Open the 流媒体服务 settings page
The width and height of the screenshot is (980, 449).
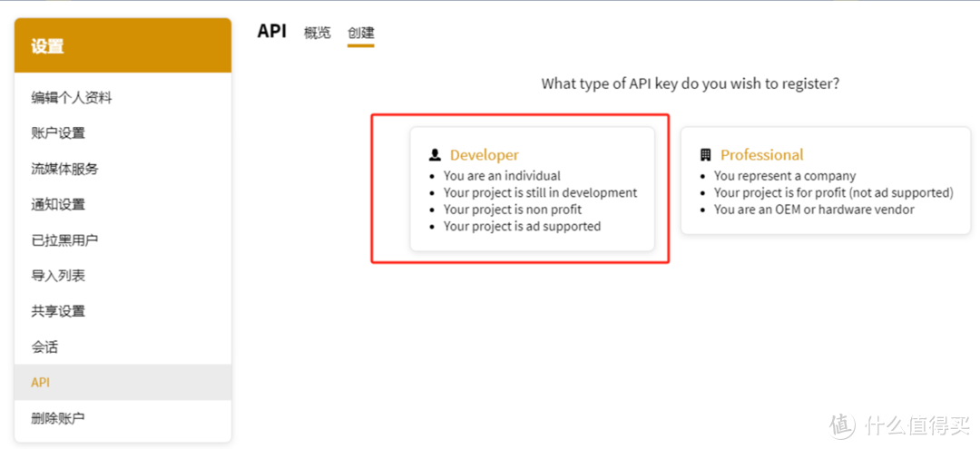(x=64, y=169)
